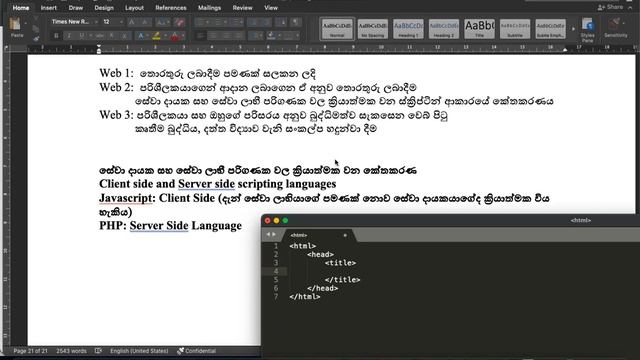Image resolution: width=640 pixels, height=360 pixels.
Task: Click the Confidential sensitivity label in status bar
Action: [197, 351]
